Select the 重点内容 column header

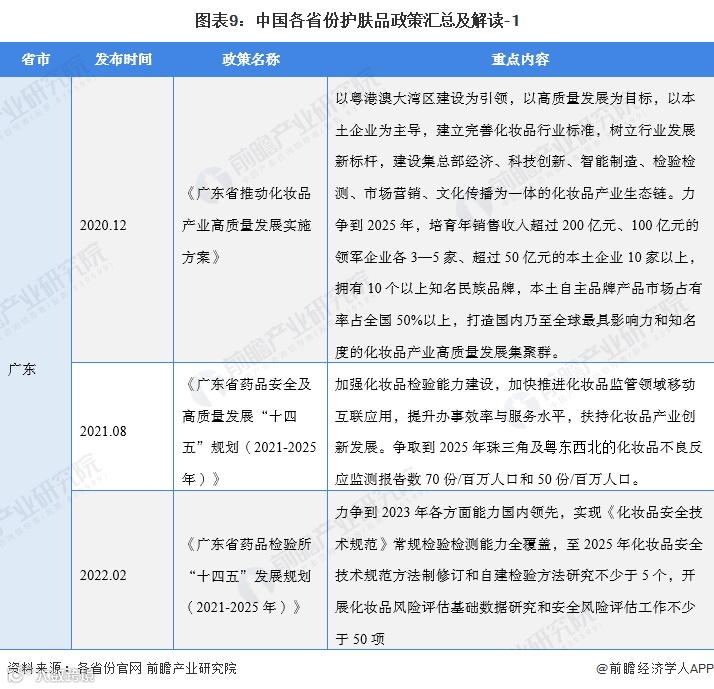click(520, 59)
